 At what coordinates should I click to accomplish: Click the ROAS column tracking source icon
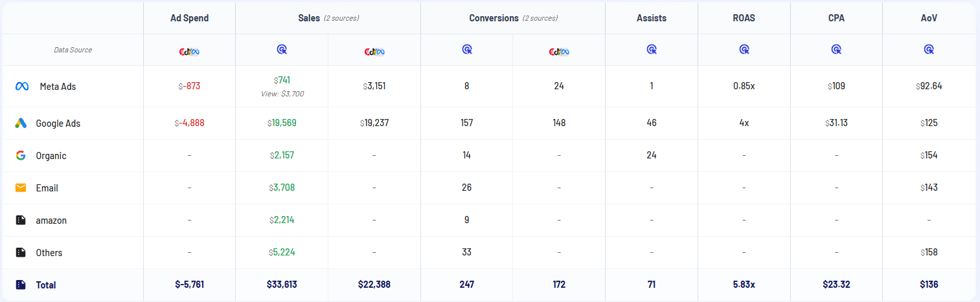pos(744,49)
